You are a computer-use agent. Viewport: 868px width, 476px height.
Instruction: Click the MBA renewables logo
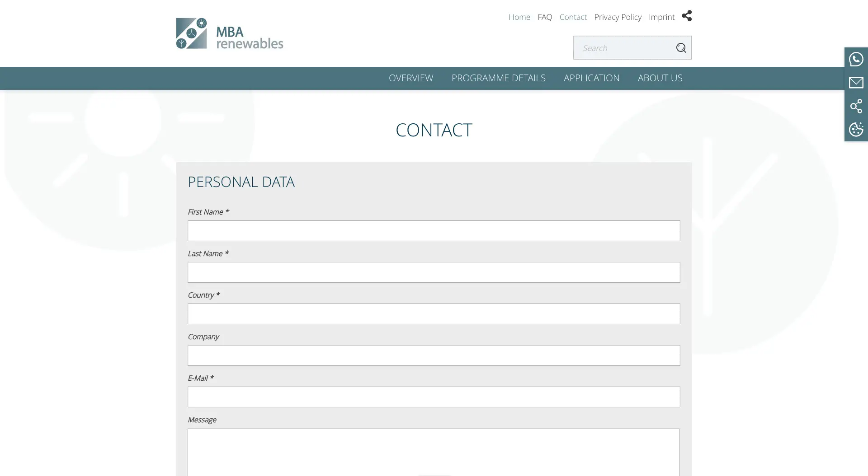tap(230, 33)
